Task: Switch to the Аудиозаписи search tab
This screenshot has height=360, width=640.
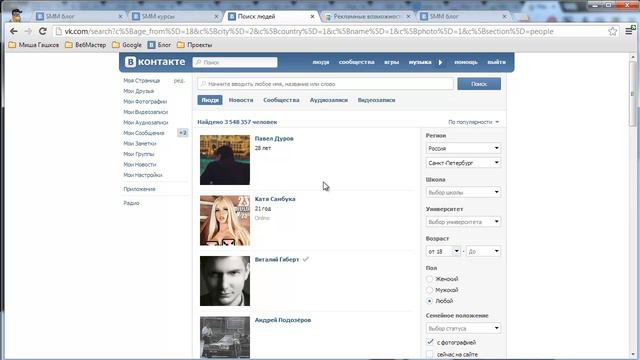Action: coord(329,100)
